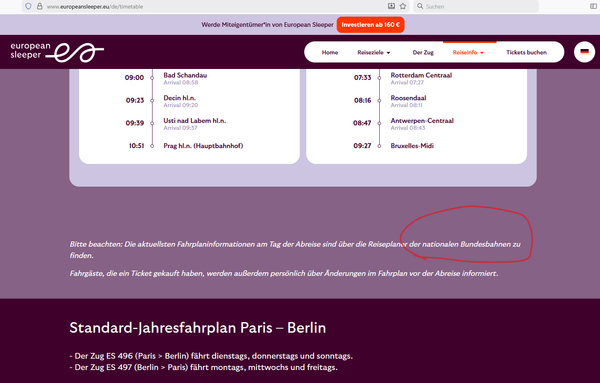Click Investieren ab 160 € button
The width and height of the screenshot is (600, 383).
click(x=370, y=25)
